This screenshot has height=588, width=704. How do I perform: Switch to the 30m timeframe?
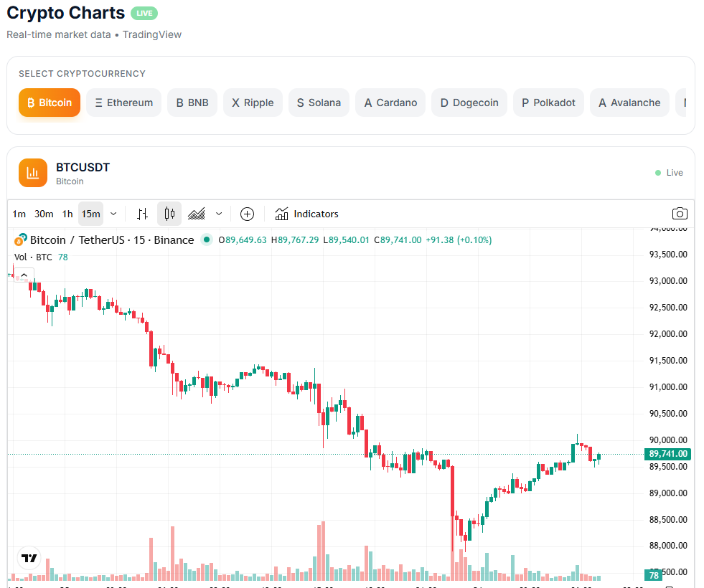[44, 214]
